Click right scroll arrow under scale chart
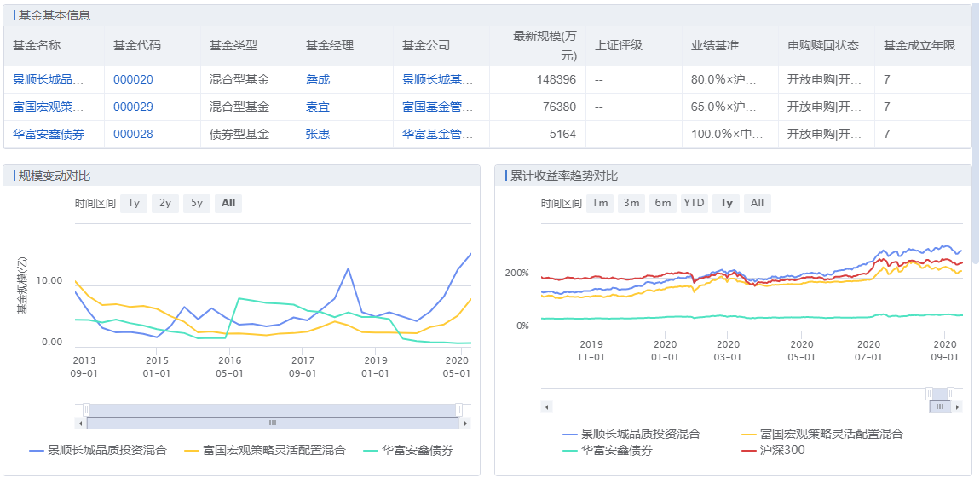The image size is (980, 484). pyautogui.click(x=465, y=423)
